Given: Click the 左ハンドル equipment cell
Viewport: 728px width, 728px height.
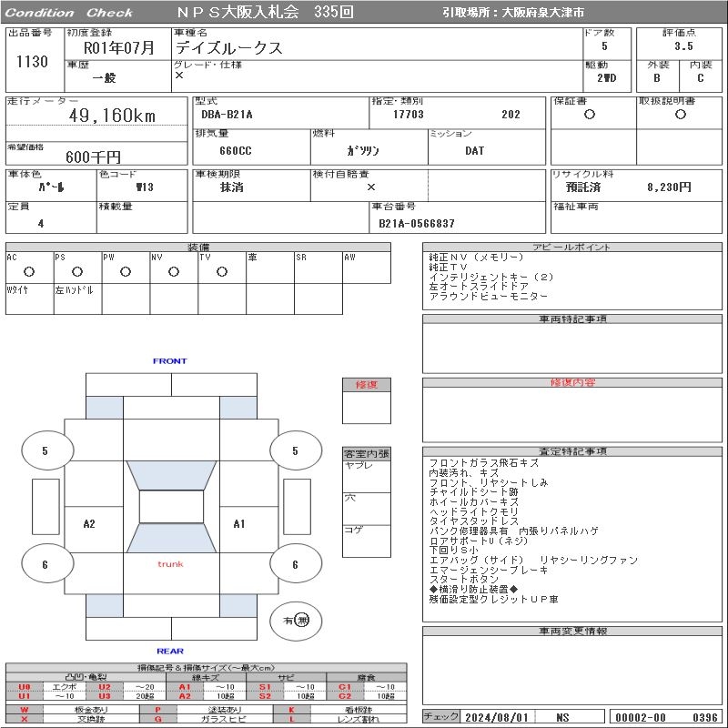Looking at the screenshot, I should pyautogui.click(x=77, y=299).
